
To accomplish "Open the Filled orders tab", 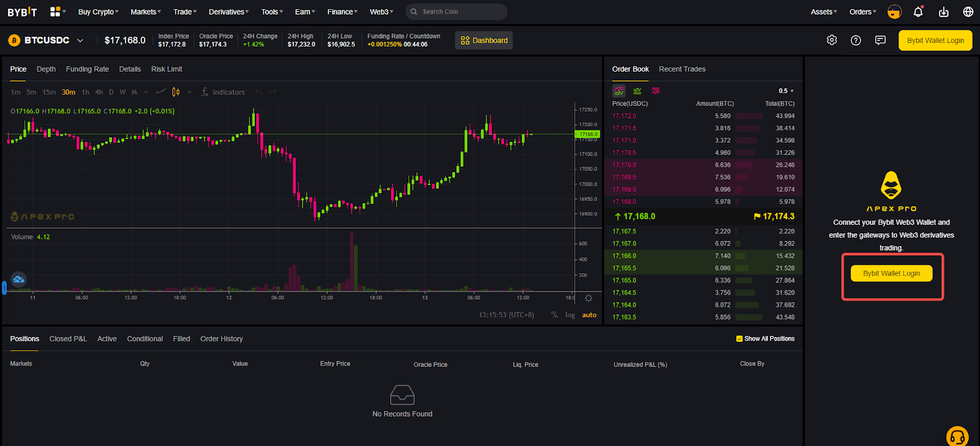I will pyautogui.click(x=181, y=339).
